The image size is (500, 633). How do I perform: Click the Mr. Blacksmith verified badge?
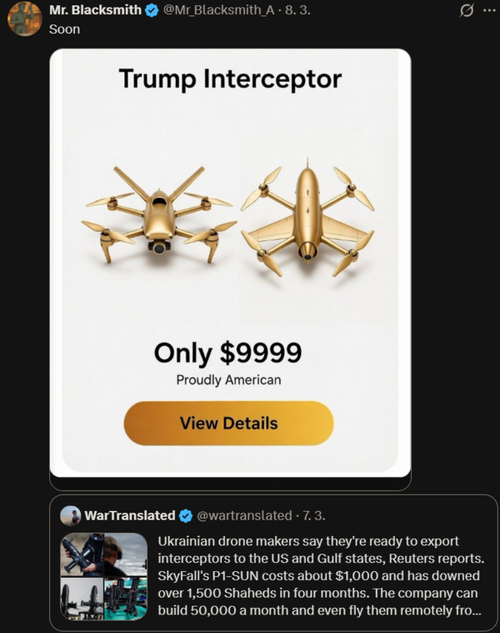(151, 10)
